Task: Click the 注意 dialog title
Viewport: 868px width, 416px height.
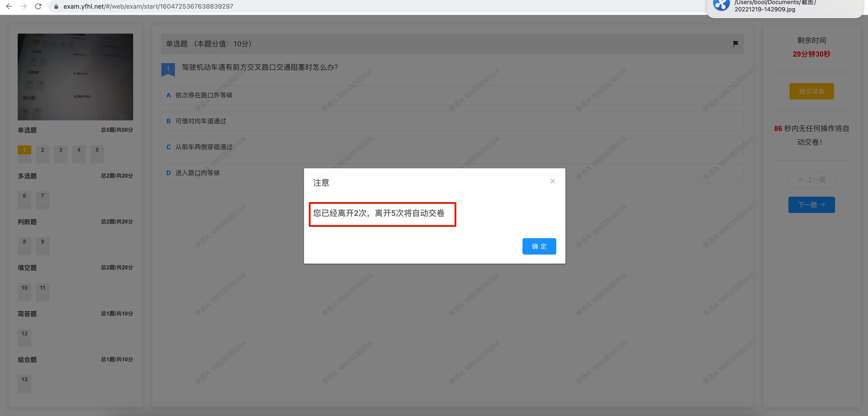Action: pos(321,183)
